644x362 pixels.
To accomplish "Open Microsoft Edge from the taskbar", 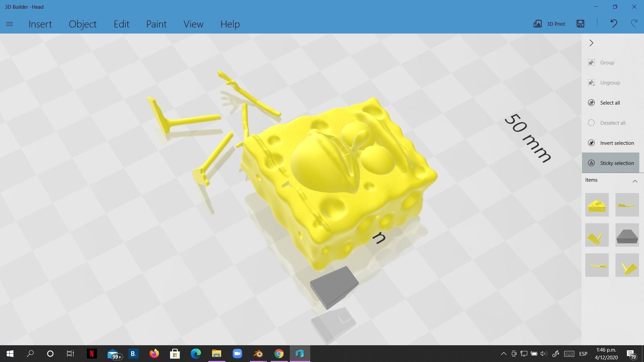I will click(x=196, y=354).
